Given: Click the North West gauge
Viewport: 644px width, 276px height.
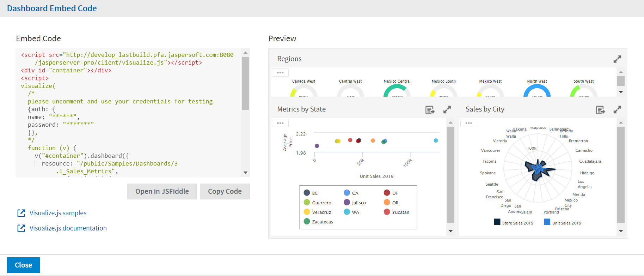Looking at the screenshot, I should (537, 90).
